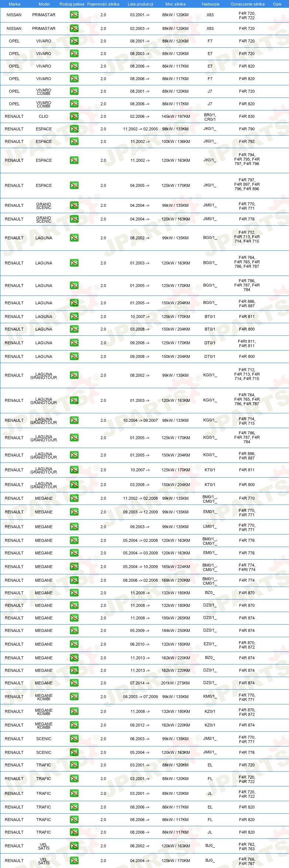The image size is (289, 868).
Task: Select the CLIO model cell
Action: [x=44, y=116]
